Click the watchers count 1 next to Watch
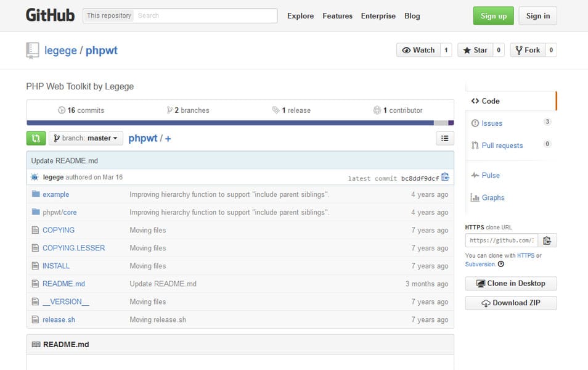 446,50
